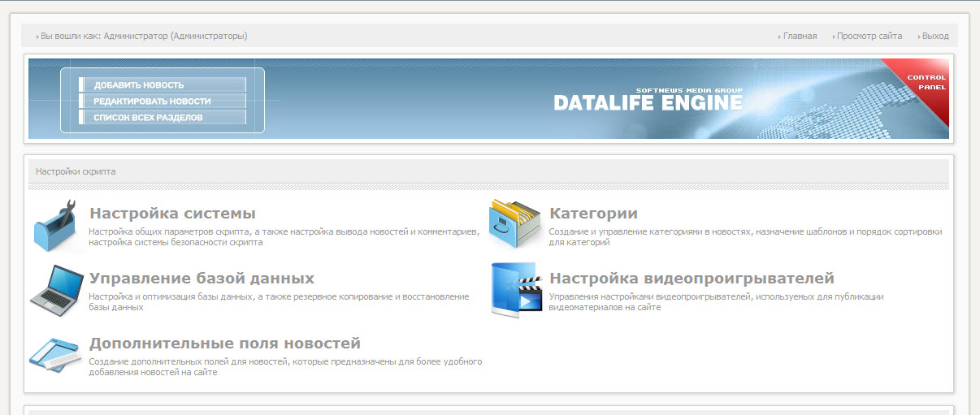This screenshot has height=415, width=980.
Task: Open Дополнительные поля новостей link
Action: click(x=225, y=344)
